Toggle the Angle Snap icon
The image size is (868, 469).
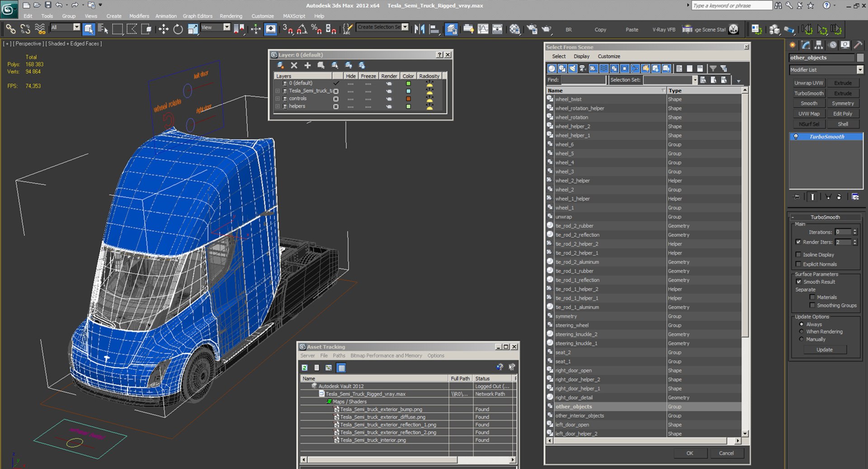point(302,29)
